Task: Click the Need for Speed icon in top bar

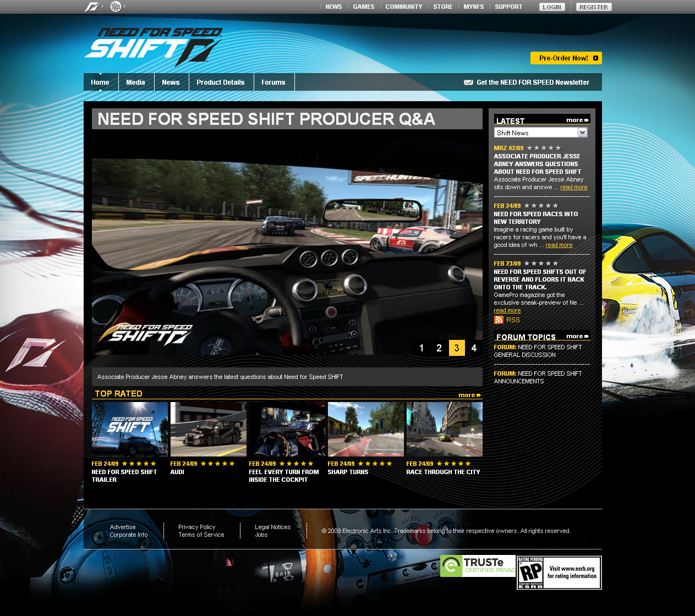Action: tap(92, 7)
